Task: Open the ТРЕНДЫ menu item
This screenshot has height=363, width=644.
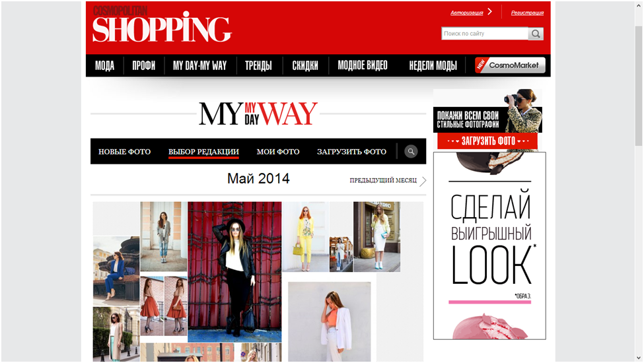Action: pos(258,65)
